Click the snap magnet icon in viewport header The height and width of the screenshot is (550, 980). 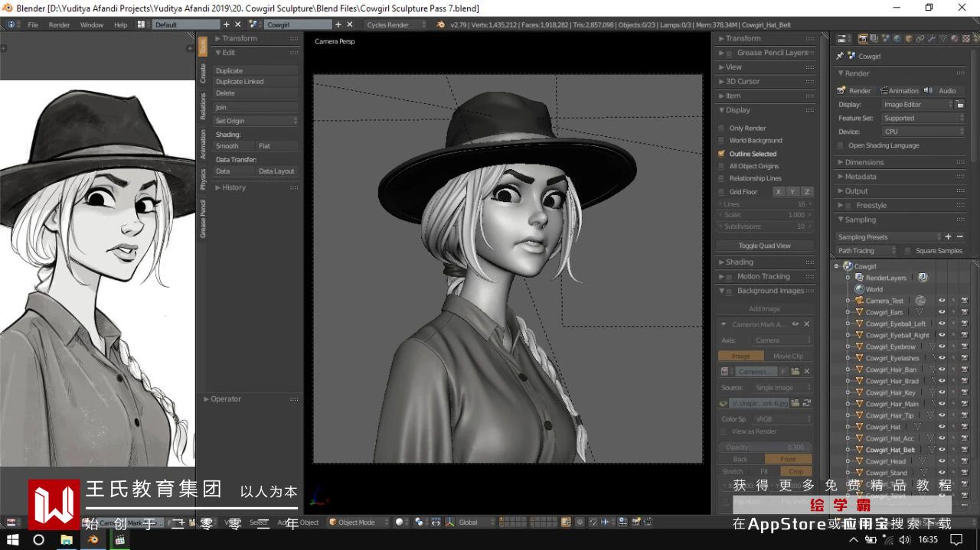592,522
